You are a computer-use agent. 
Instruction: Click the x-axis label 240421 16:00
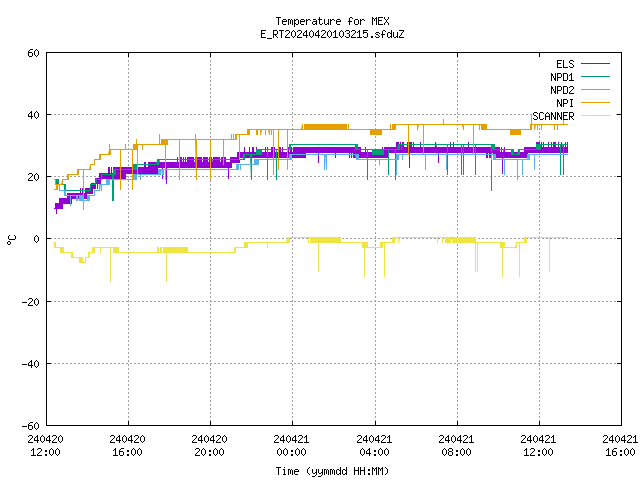(620, 446)
